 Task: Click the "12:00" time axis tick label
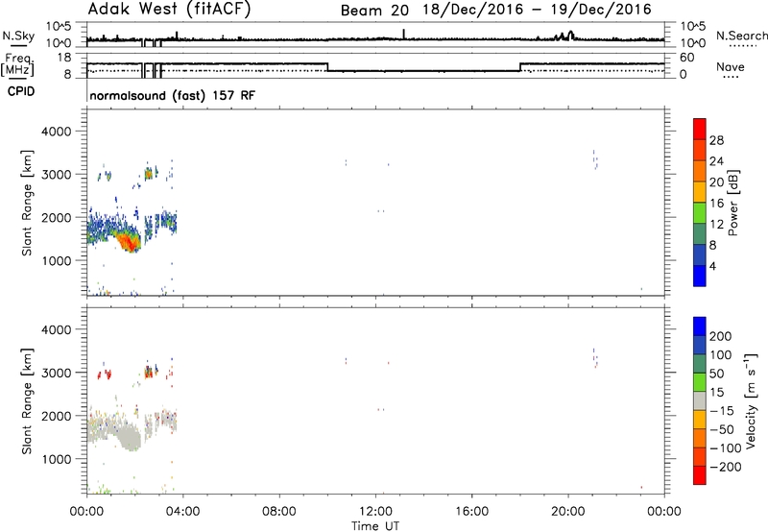(375, 512)
